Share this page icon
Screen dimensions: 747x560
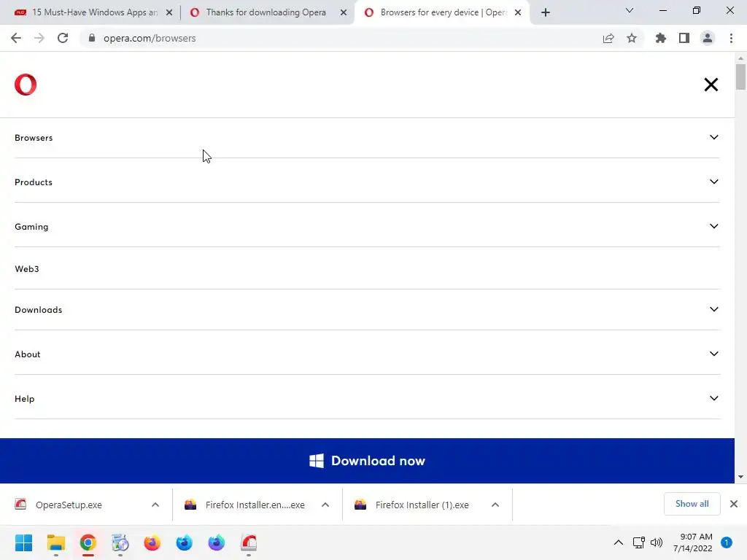pyautogui.click(x=608, y=38)
